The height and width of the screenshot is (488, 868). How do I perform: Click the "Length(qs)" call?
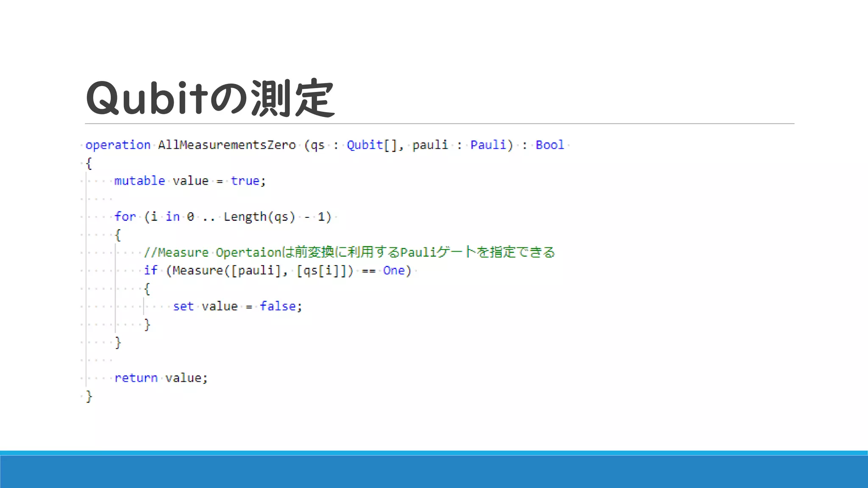[x=259, y=217]
